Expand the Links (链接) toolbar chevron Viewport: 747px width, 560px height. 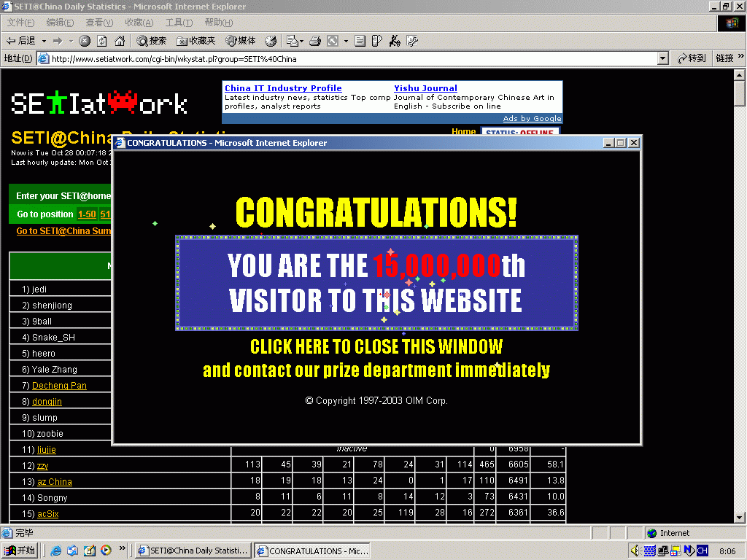(741, 57)
